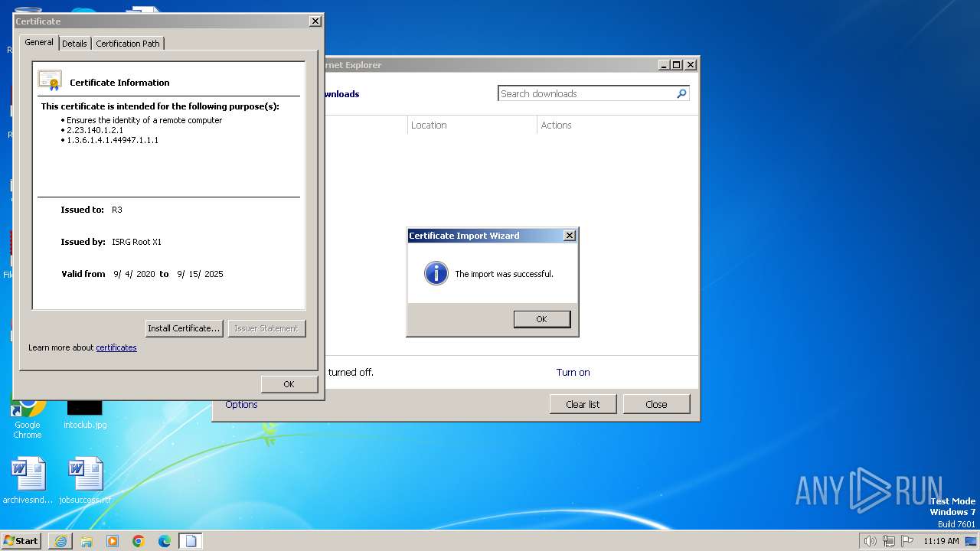Close the Certificate window

pyautogui.click(x=315, y=21)
